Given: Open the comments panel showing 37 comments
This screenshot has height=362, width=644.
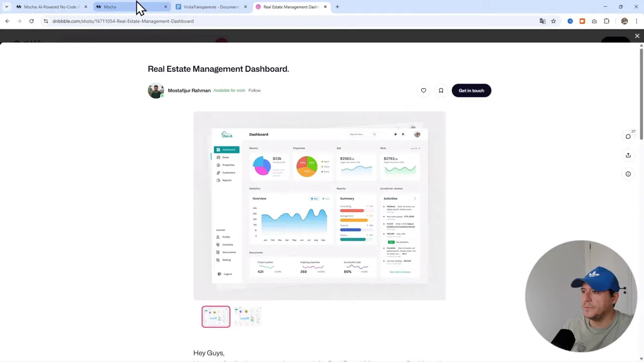Looking at the screenshot, I should click(628, 136).
